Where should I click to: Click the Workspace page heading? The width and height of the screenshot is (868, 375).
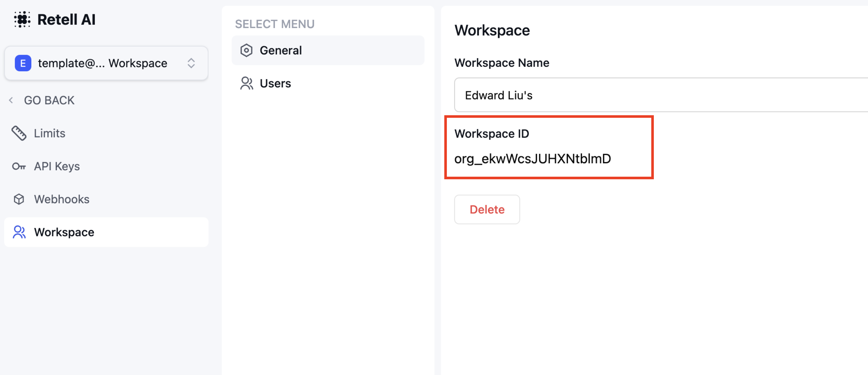click(492, 30)
